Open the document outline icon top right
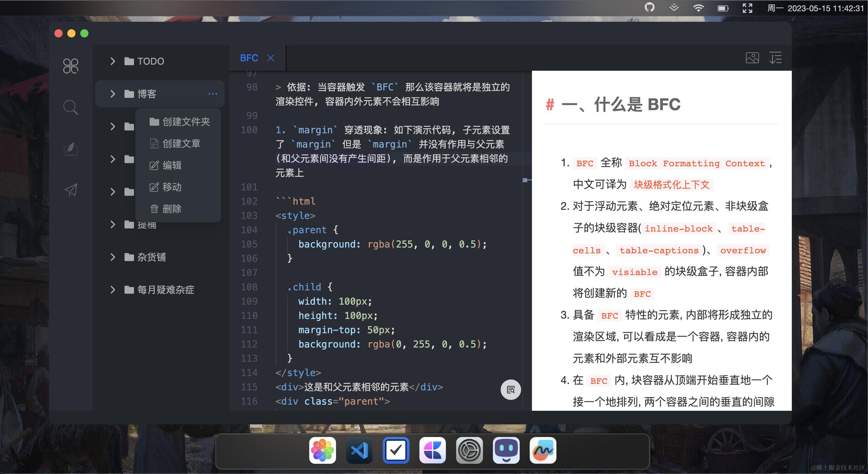Viewport: 868px width, 474px height. click(x=776, y=58)
